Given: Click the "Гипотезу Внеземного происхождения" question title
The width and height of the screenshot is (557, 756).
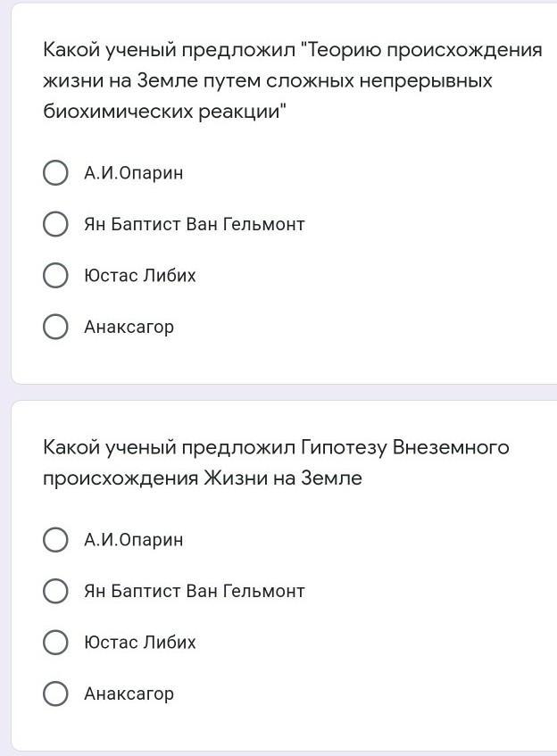Looking at the screenshot, I should [276, 446].
